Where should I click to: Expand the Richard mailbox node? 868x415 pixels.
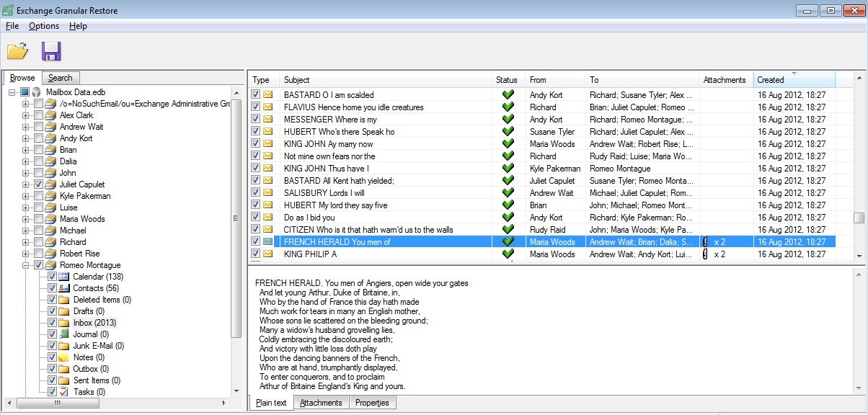[x=26, y=242]
